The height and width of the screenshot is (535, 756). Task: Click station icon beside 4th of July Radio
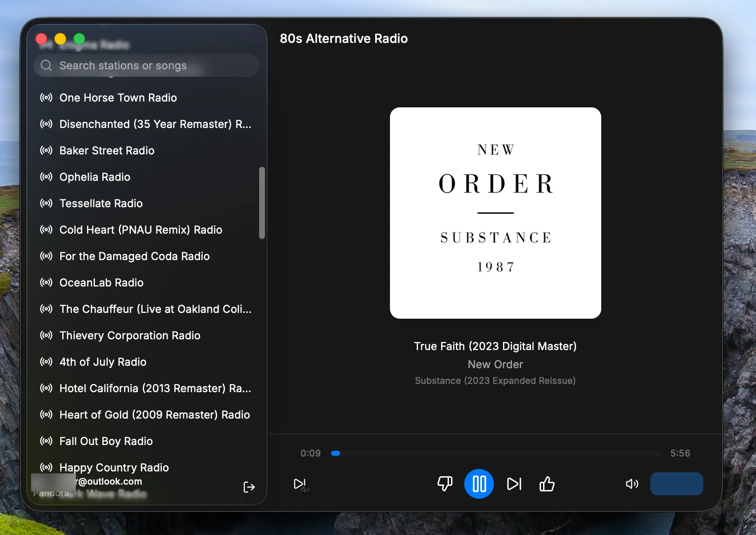point(46,362)
